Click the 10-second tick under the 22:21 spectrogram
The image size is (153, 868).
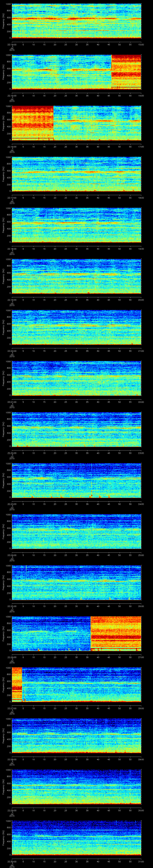[x=34, y=402]
